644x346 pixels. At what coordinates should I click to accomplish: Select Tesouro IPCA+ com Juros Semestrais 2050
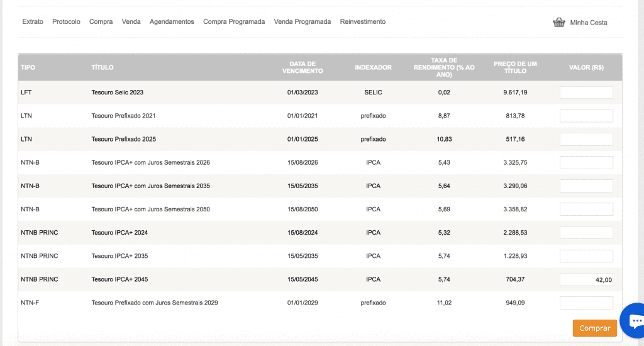coord(151,209)
